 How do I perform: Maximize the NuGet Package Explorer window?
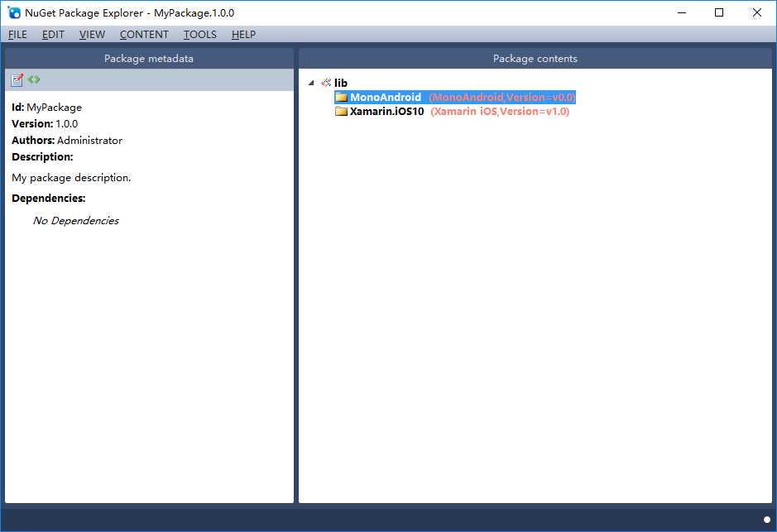pyautogui.click(x=719, y=12)
